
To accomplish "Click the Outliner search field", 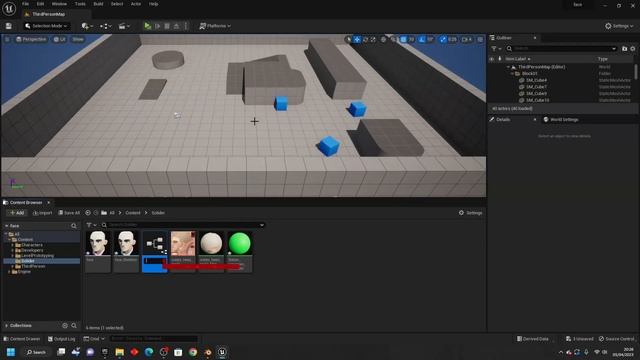I will coord(561,49).
